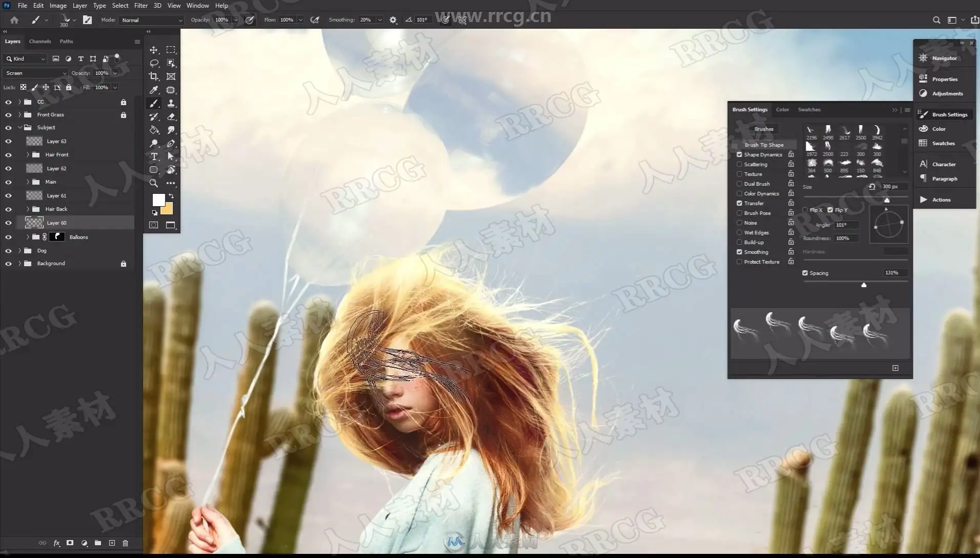Open the Properties panel
The width and height of the screenshot is (980, 558).
[x=944, y=79]
